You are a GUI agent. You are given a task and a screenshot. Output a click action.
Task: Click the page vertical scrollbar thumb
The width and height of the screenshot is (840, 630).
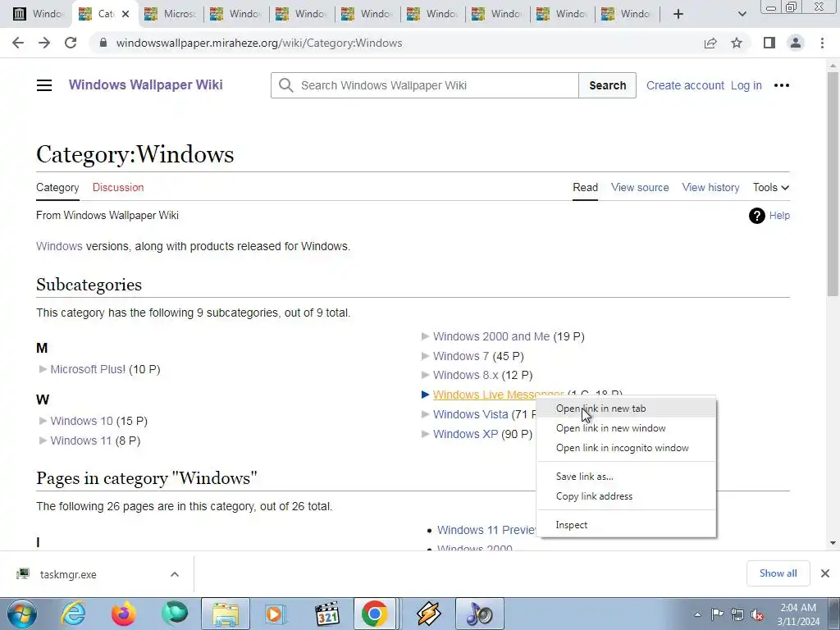click(833, 184)
